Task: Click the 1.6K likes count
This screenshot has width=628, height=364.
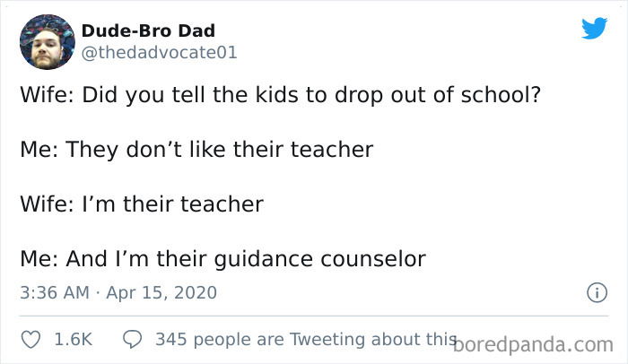Action: [x=73, y=340]
